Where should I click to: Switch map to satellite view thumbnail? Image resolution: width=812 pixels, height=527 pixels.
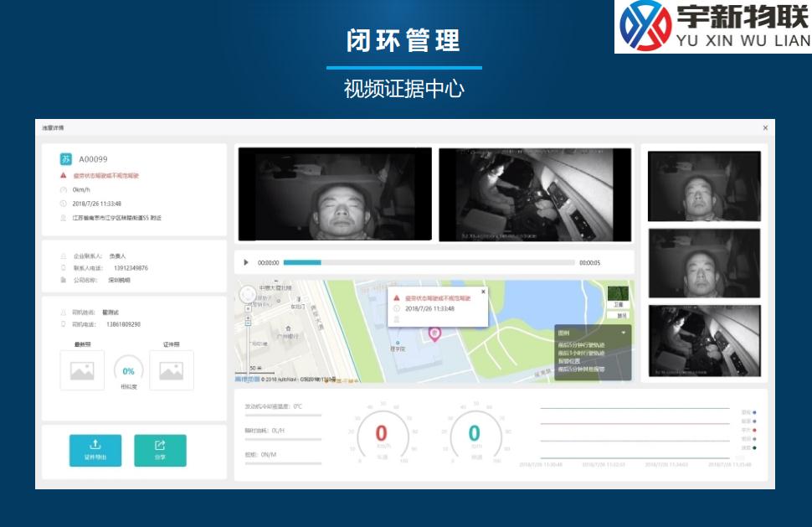click(619, 295)
